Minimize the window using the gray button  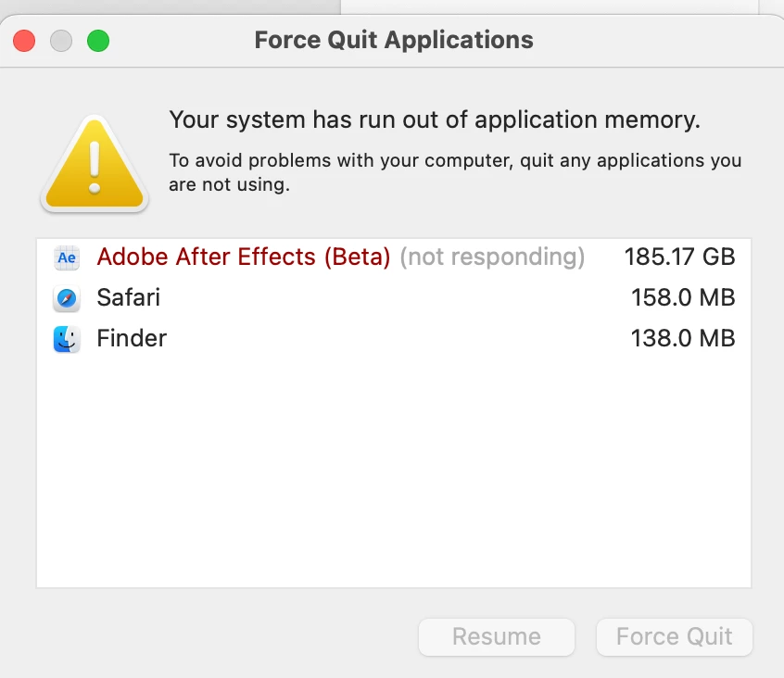[61, 41]
